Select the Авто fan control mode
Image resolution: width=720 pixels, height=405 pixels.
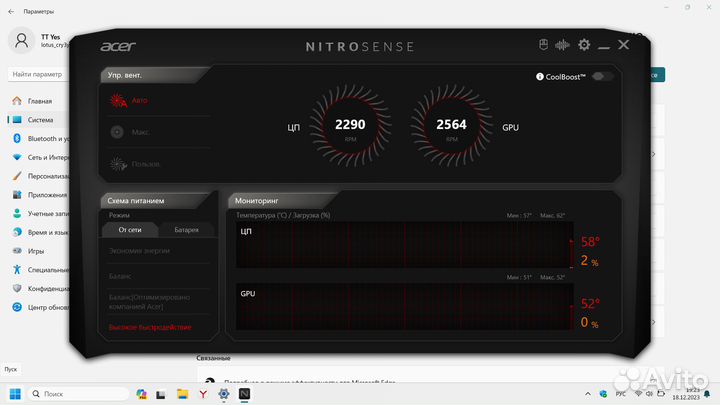point(140,100)
